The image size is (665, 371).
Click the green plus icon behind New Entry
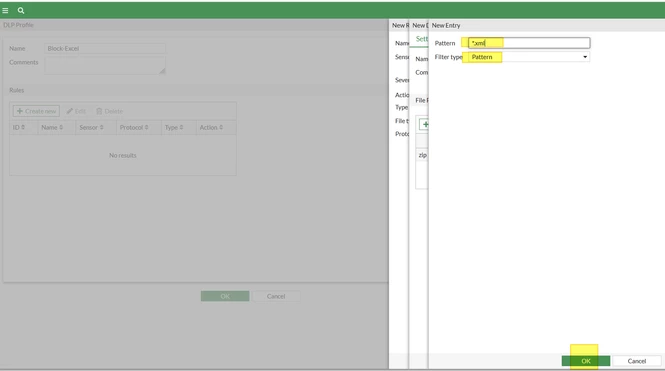pos(425,124)
